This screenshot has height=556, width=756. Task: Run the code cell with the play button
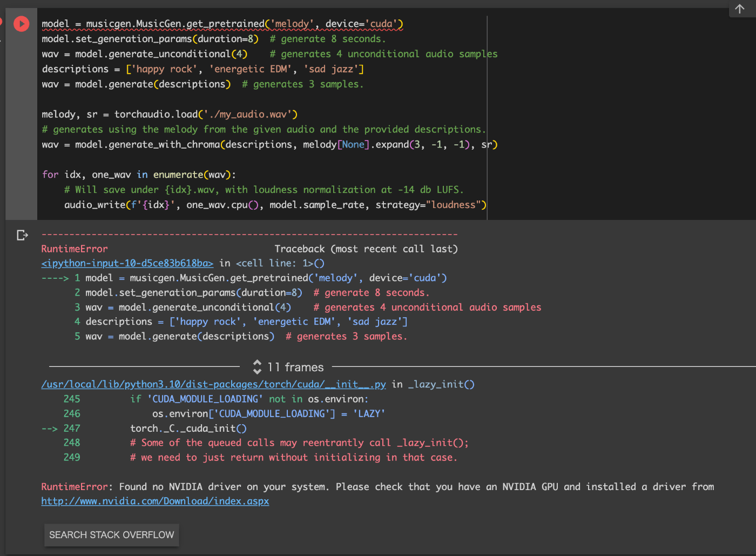pyautogui.click(x=22, y=24)
